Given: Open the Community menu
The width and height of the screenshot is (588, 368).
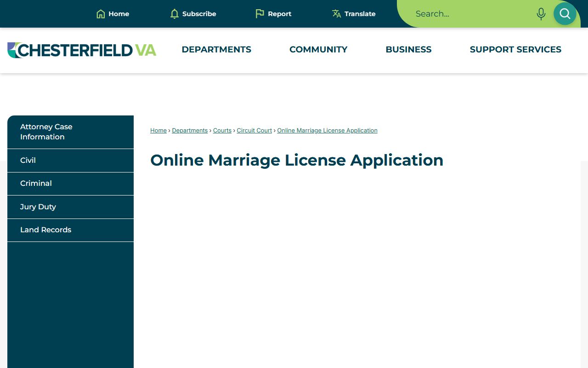Looking at the screenshot, I should coord(318,50).
